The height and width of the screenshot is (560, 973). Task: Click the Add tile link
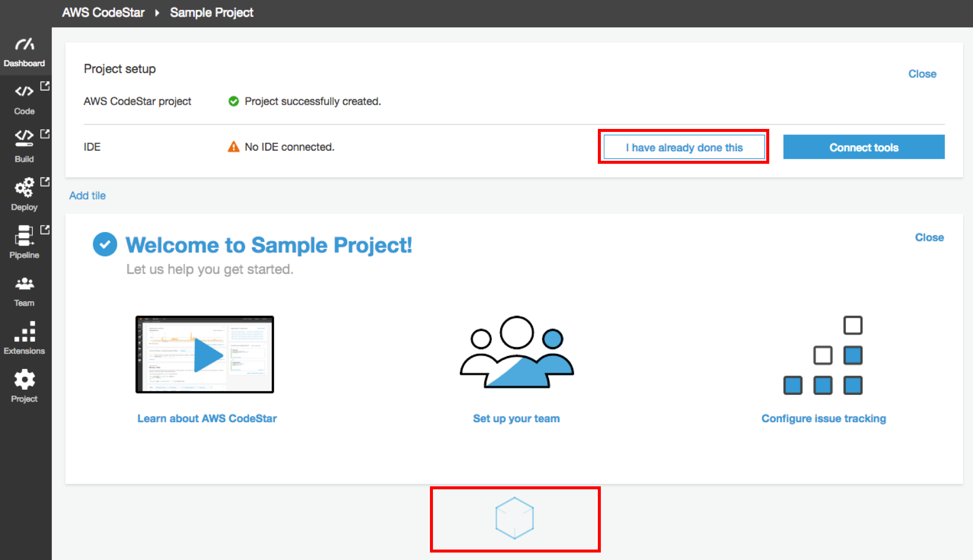(x=87, y=196)
